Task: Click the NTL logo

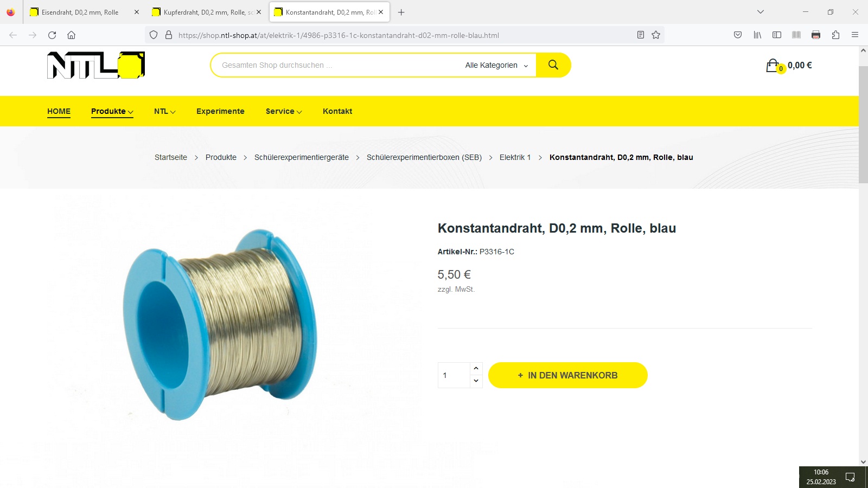Action: click(96, 65)
